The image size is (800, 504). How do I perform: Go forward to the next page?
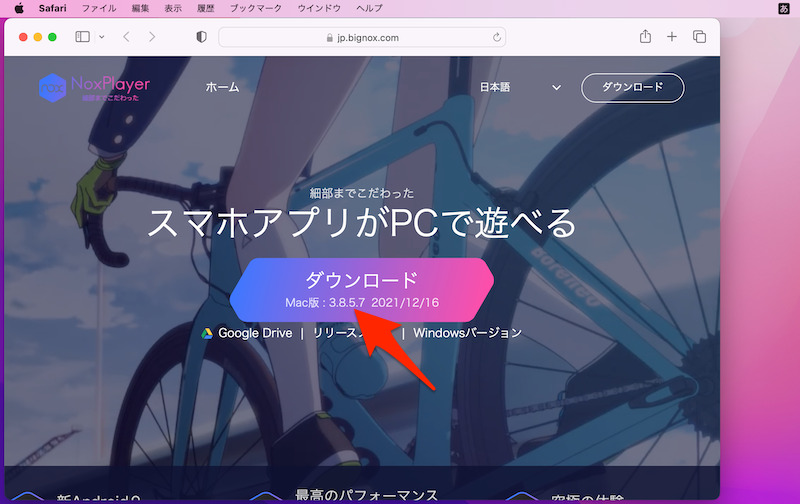[152, 37]
